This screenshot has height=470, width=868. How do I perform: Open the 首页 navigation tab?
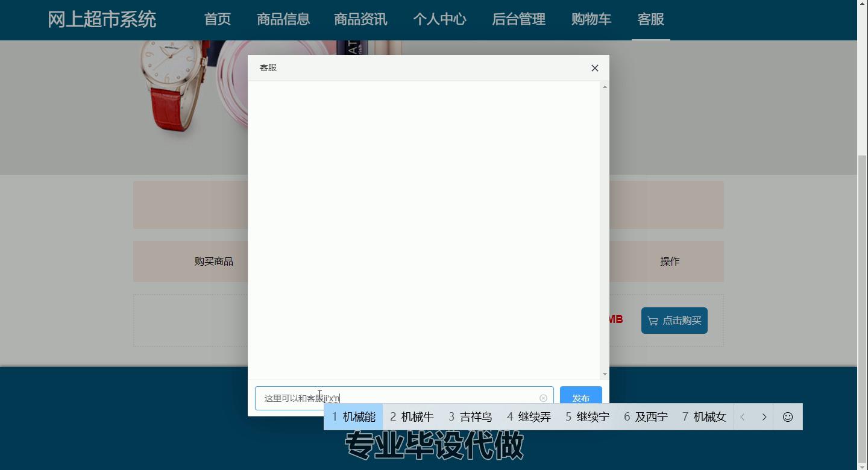[x=218, y=19]
